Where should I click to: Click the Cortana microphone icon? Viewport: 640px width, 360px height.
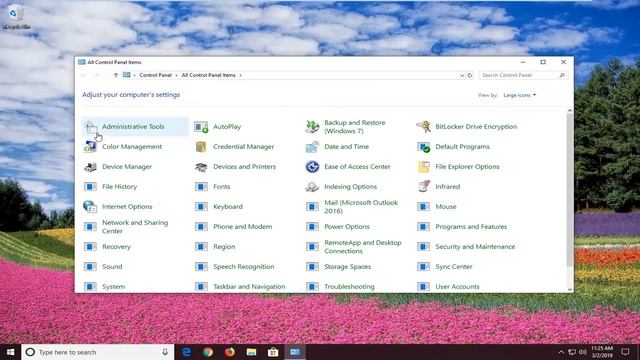165,352
